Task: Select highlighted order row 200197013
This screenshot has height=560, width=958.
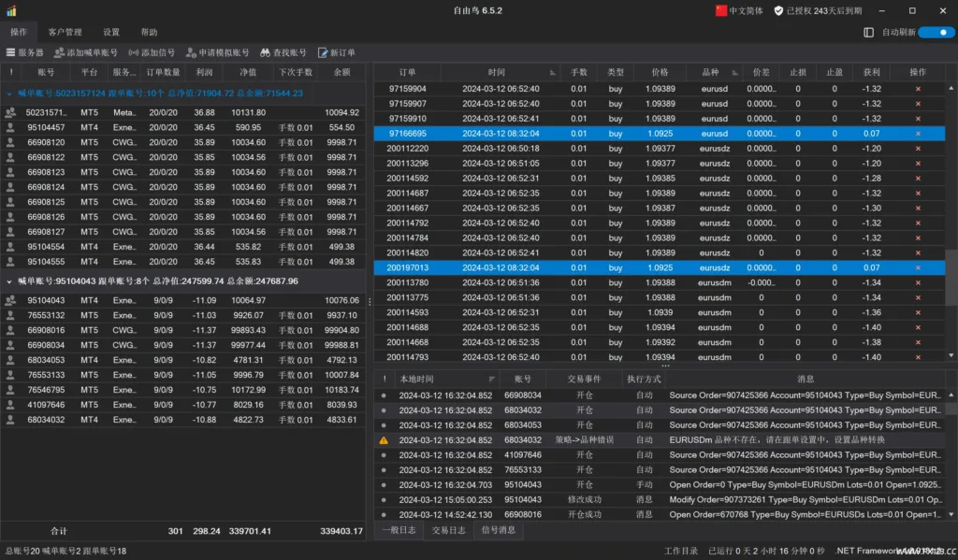Action: 660,267
